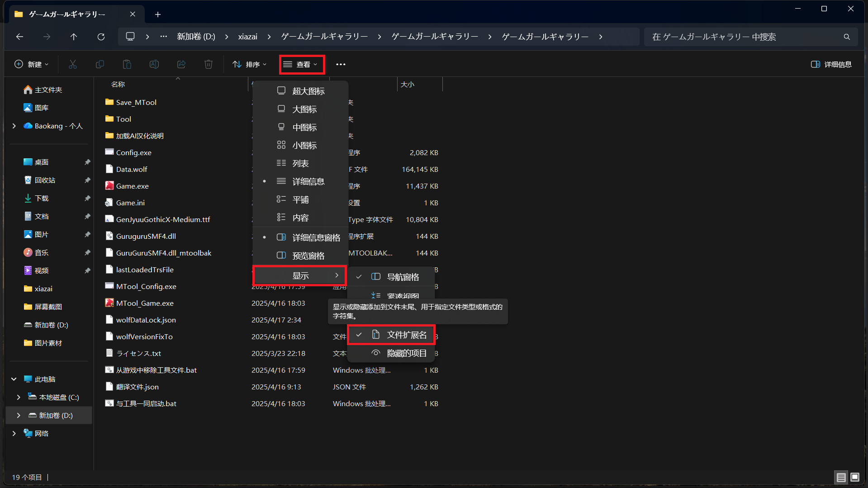Click the Cut scissors icon in toolbar

[73, 64]
